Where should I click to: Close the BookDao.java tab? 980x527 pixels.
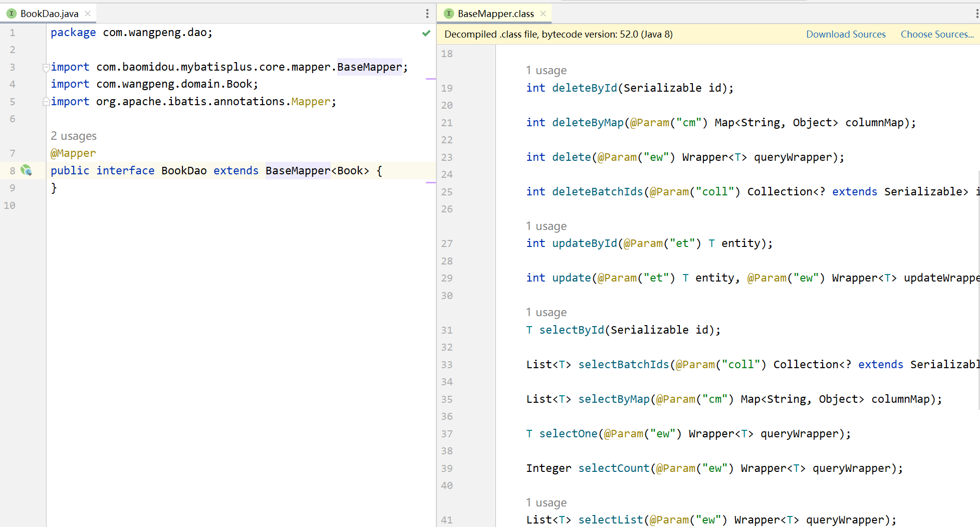point(88,14)
